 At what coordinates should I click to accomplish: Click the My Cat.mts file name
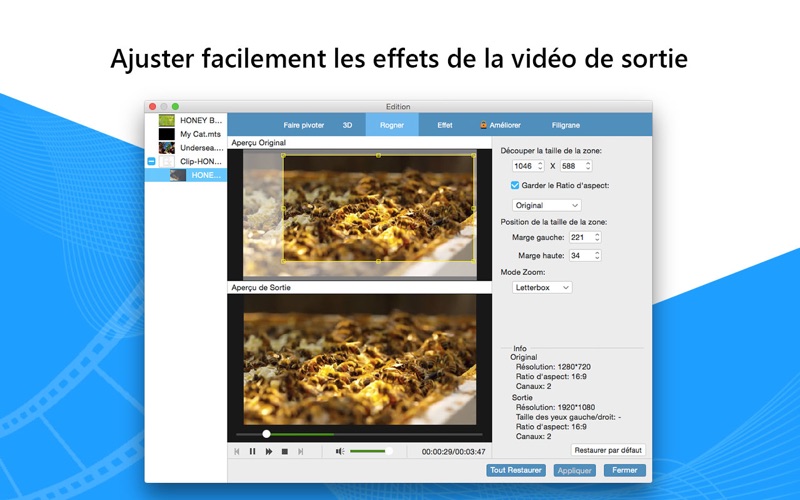pos(201,134)
